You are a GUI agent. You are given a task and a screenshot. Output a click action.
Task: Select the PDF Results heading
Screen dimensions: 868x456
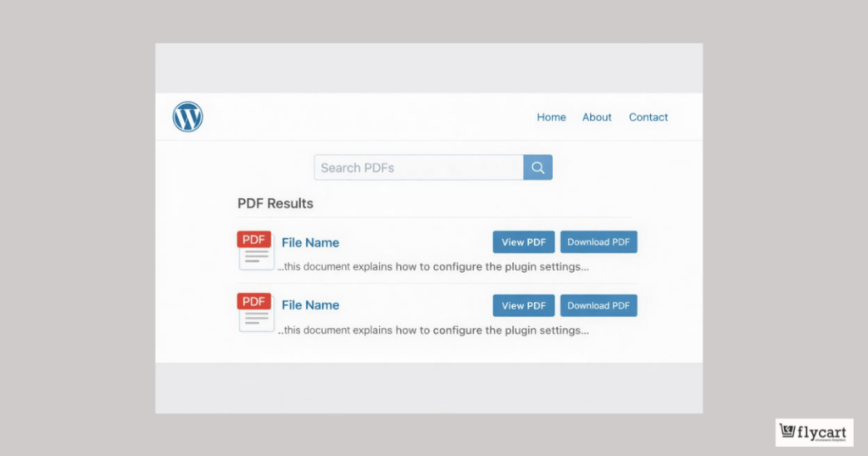[x=275, y=203]
